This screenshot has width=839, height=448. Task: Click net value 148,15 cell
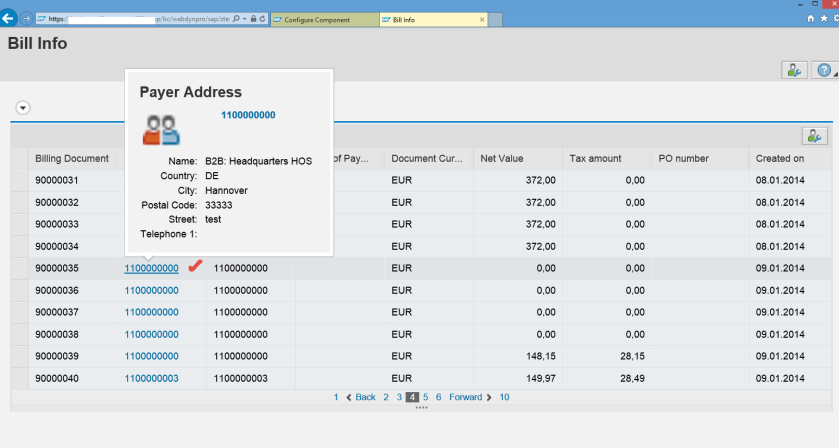pos(518,356)
